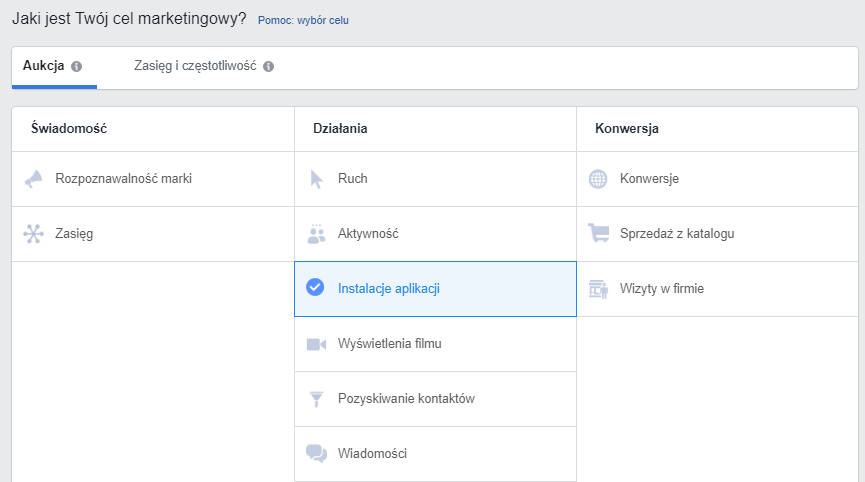Pick the Sprzedaż z katalogu objective
The width and height of the screenshot is (865, 482).
677,234
